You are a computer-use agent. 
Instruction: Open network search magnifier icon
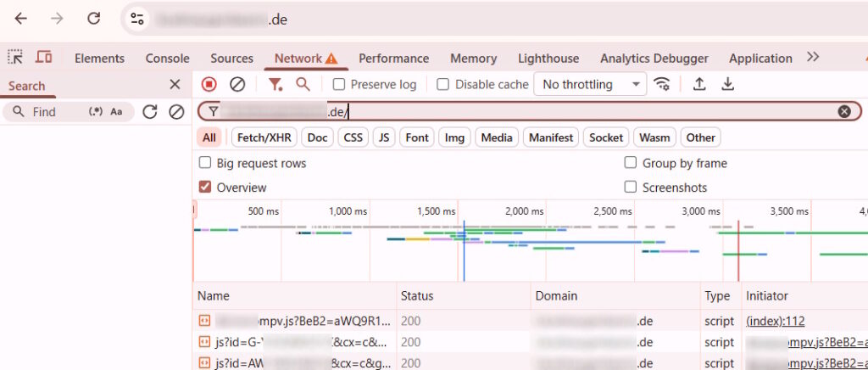tap(303, 84)
